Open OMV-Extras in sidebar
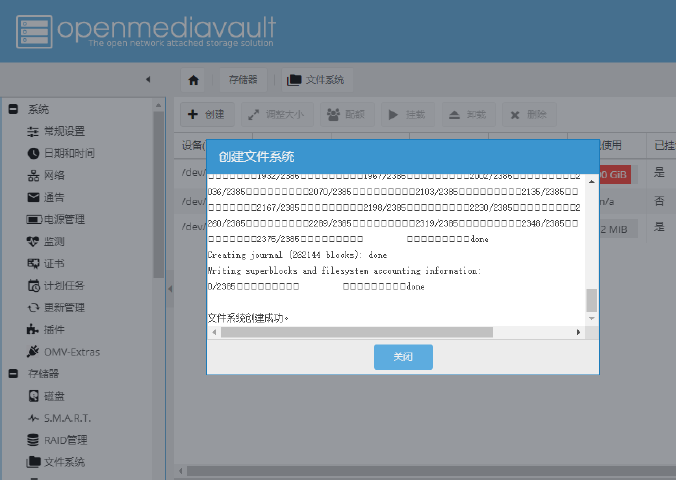The image size is (677, 480). pyautogui.click(x=70, y=352)
